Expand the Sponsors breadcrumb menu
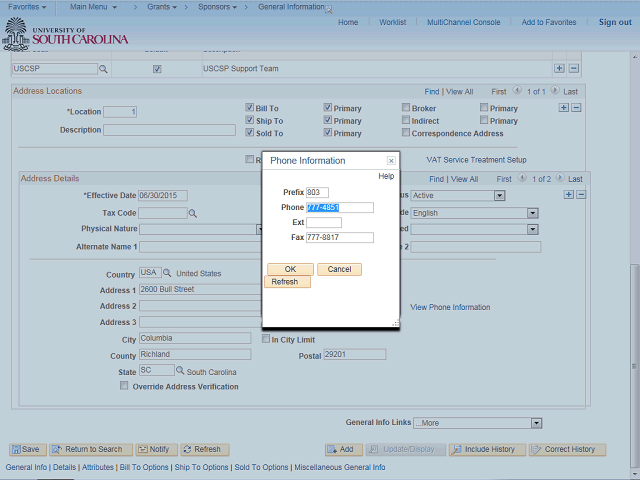 [x=217, y=7]
